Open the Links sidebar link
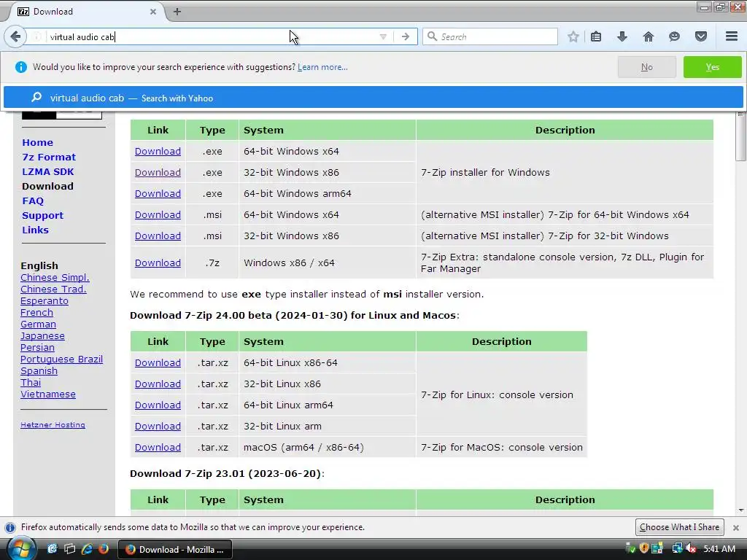This screenshot has width=747, height=560. pyautogui.click(x=35, y=230)
